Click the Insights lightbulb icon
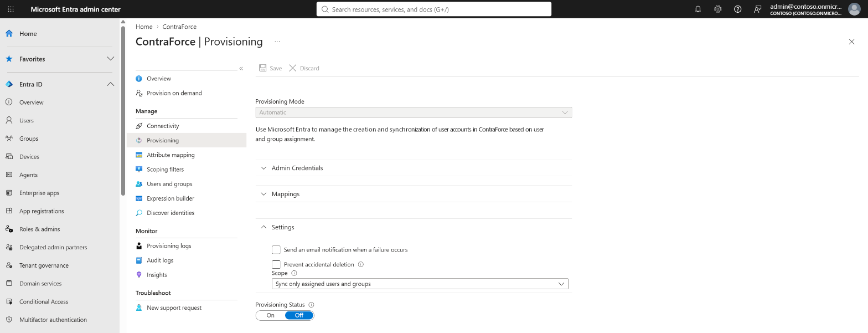Screen dimensions: 868x333 tap(139, 275)
